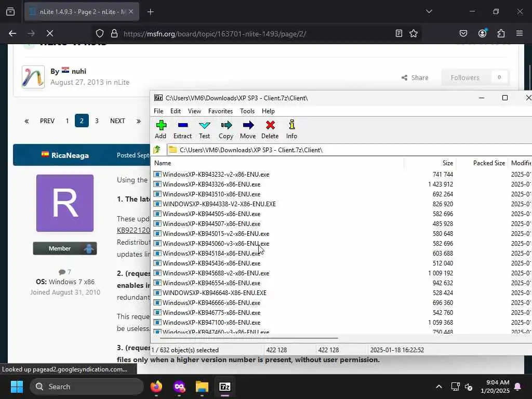The image size is (532, 399).
Task: Jump to the last page arrow in pagination
Action: (138, 121)
